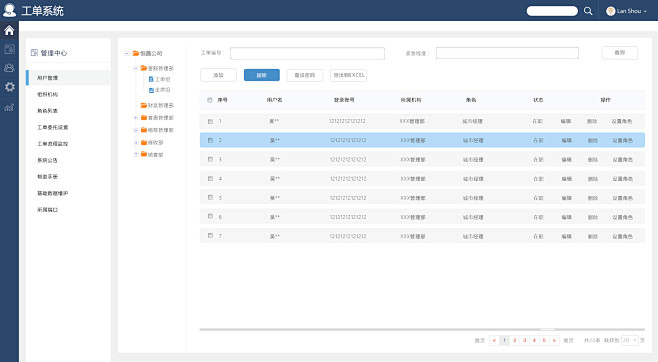Screen dimensions: 658x362
Task: Expand the last tree folder node
Action: (136, 154)
